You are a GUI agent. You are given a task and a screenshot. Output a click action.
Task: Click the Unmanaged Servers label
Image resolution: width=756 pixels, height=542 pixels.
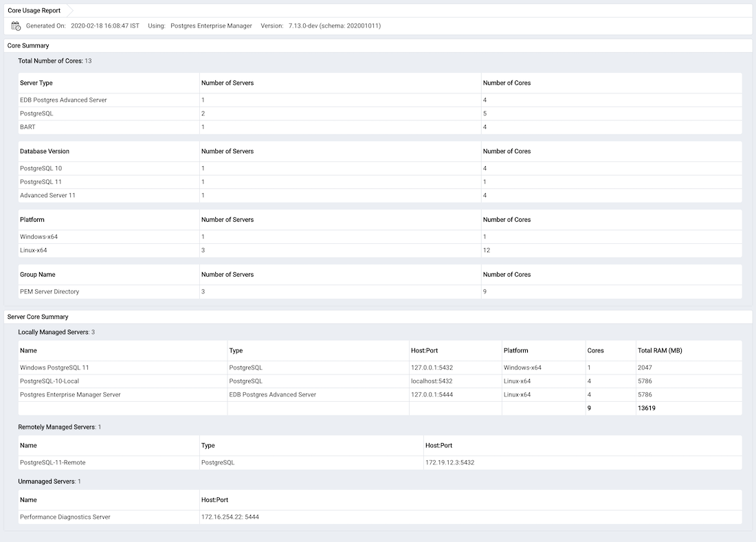point(47,482)
